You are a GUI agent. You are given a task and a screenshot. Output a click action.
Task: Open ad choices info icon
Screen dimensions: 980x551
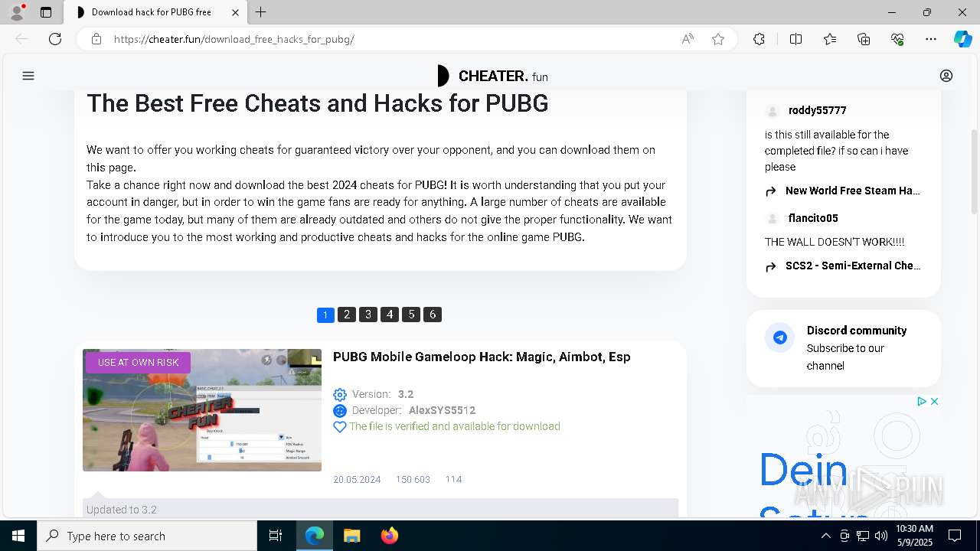(x=922, y=401)
